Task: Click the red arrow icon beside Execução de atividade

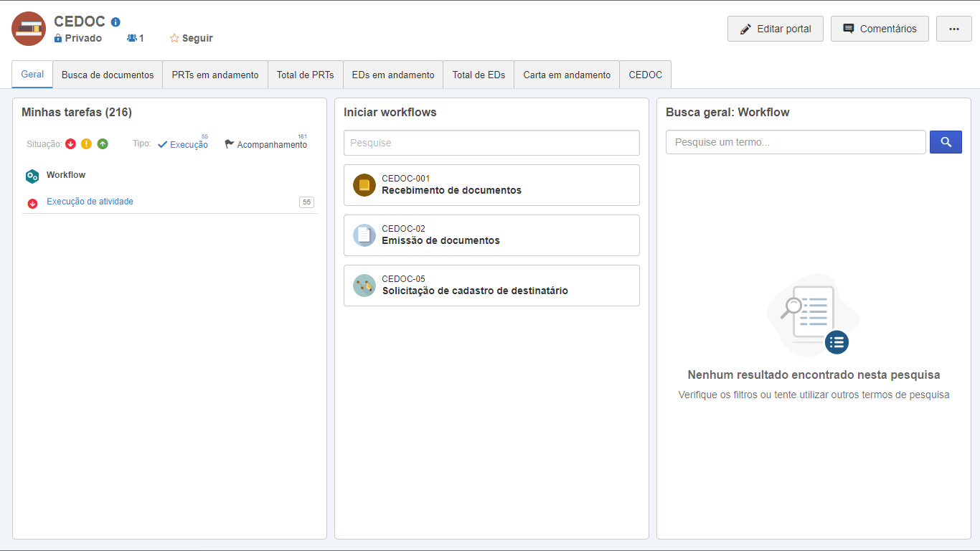Action: click(x=32, y=204)
